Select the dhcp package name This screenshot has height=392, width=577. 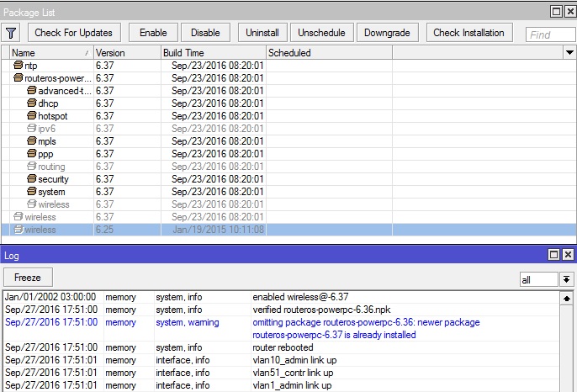click(x=48, y=103)
